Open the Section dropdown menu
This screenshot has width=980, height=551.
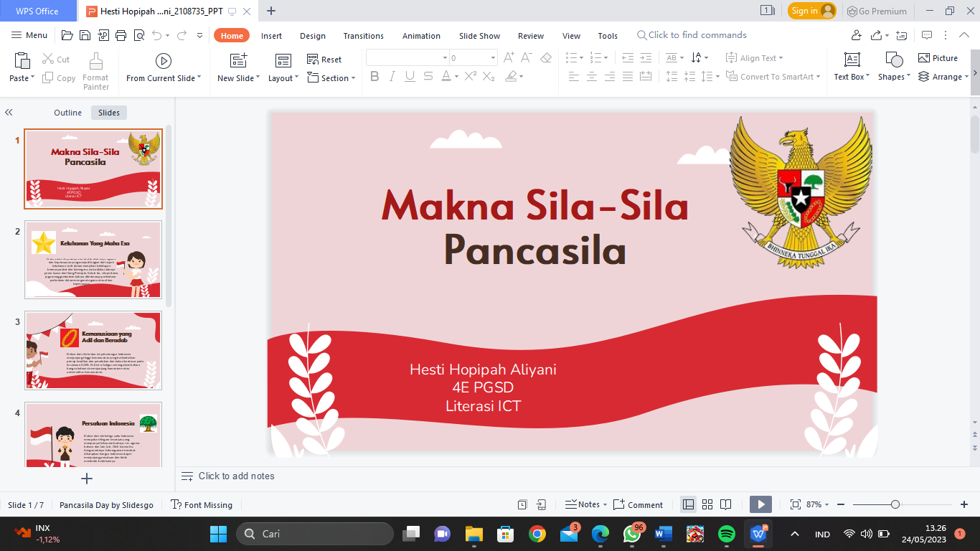point(331,78)
